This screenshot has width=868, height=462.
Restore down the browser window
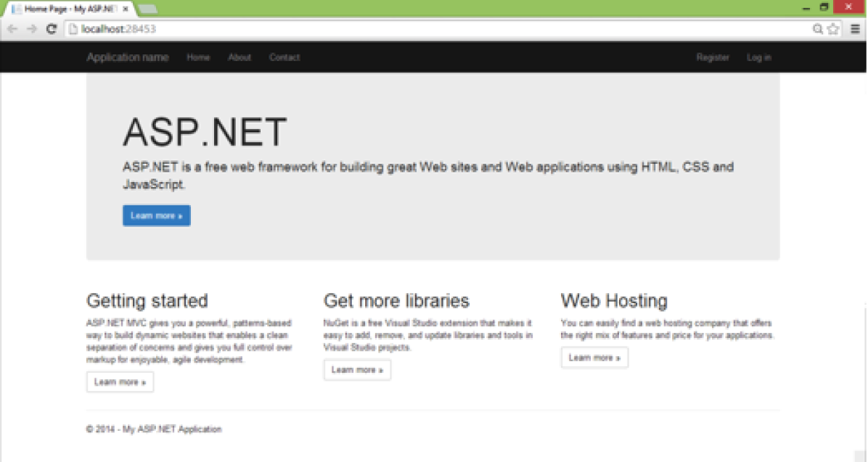(x=824, y=7)
